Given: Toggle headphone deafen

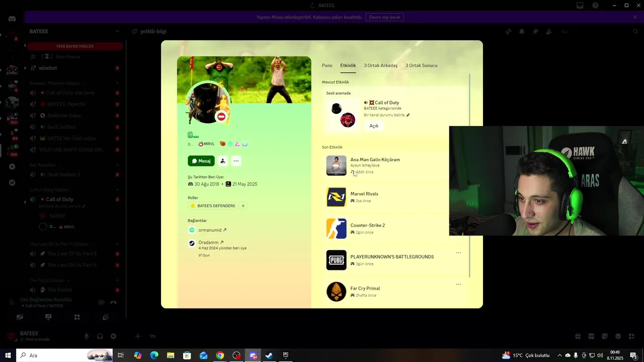Looking at the screenshot, I should tap(100, 336).
